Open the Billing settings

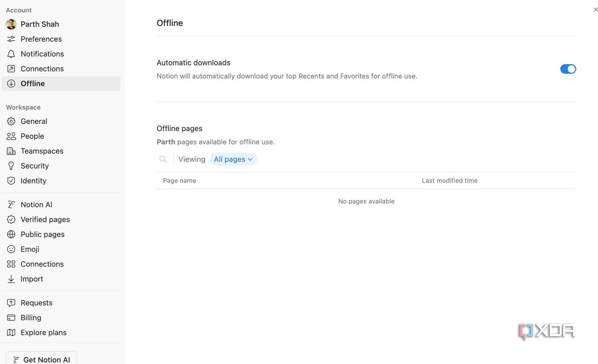[31, 317]
